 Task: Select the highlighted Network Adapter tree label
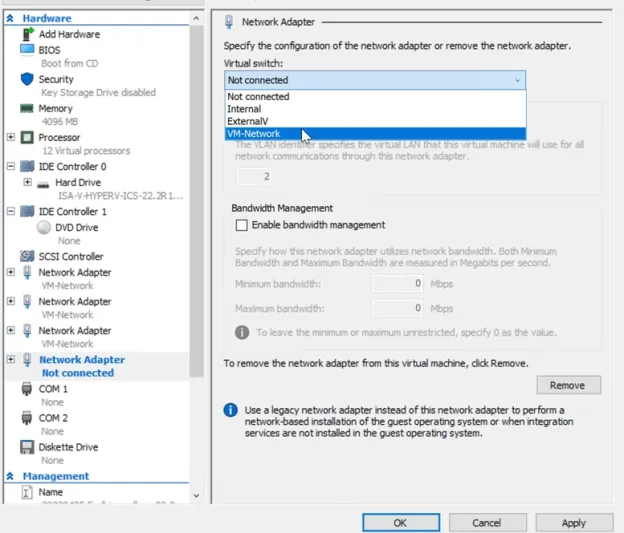(82, 359)
